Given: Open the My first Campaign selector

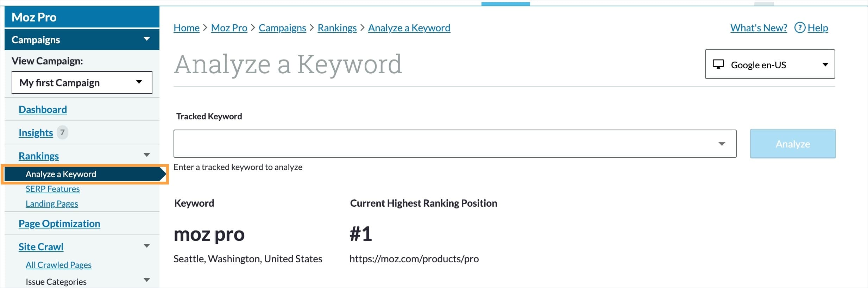Looking at the screenshot, I should [x=82, y=82].
